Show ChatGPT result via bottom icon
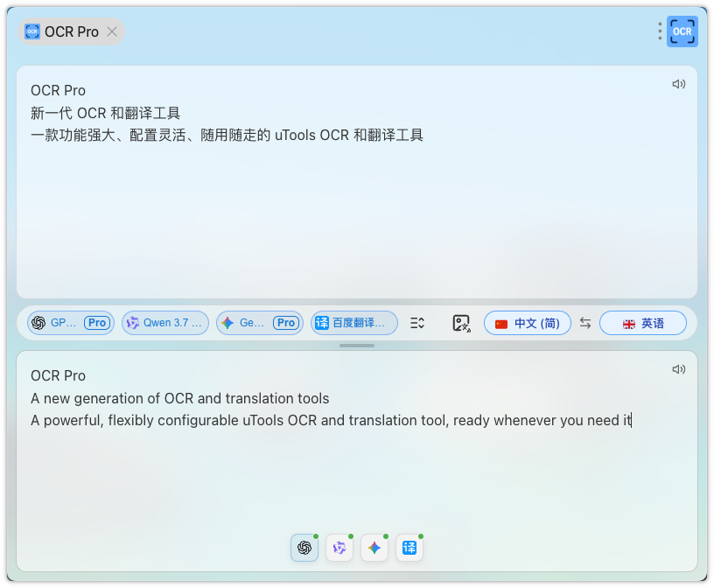714x588 pixels. [x=304, y=548]
